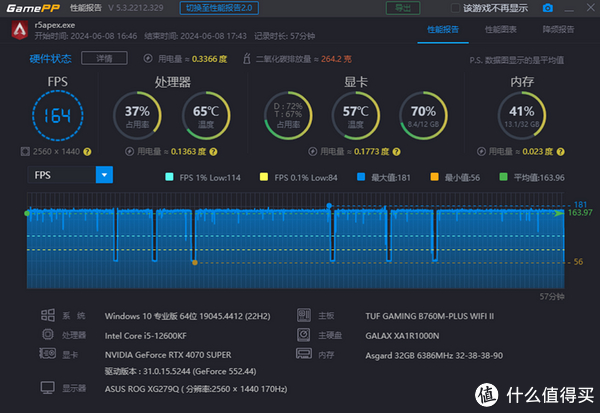Open the FPS chart type dropdown arrow
Image resolution: width=600 pixels, height=413 pixels.
(104, 175)
